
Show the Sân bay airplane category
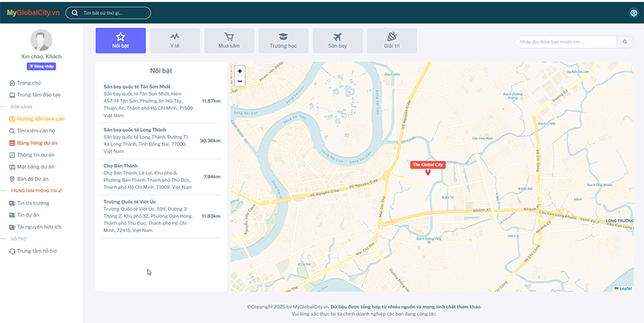(x=337, y=40)
